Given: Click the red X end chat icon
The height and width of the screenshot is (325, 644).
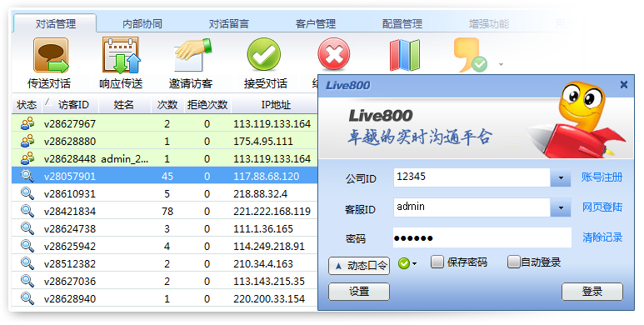Looking at the screenshot, I should point(334,55).
